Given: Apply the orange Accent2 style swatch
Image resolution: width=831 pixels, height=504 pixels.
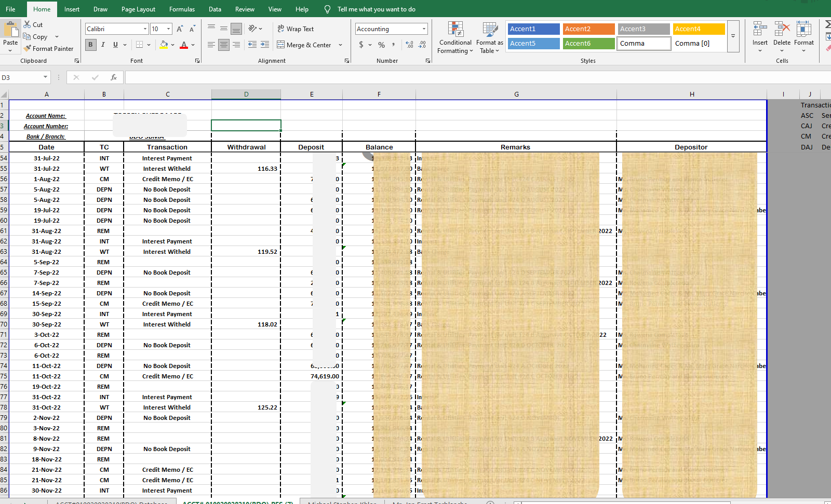Looking at the screenshot, I should (588, 29).
